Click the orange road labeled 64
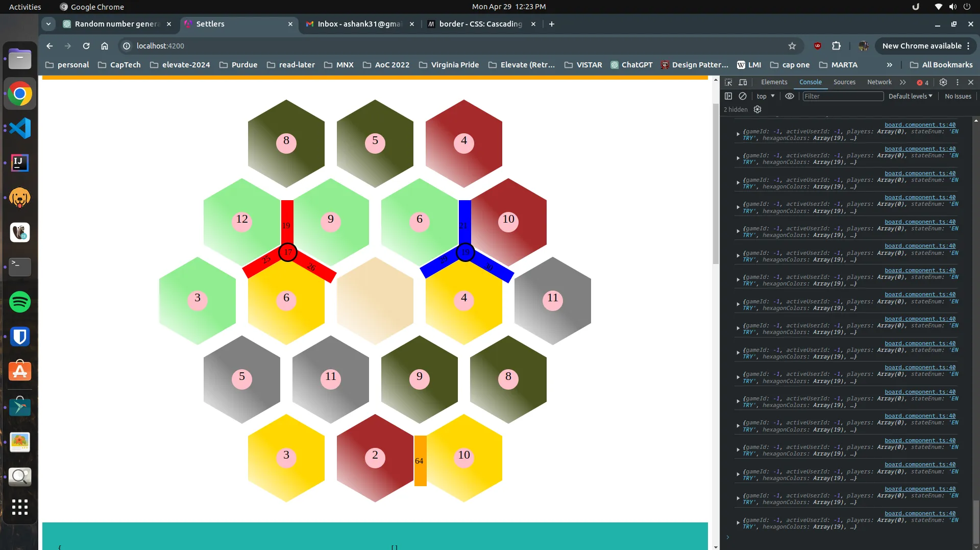 (420, 461)
